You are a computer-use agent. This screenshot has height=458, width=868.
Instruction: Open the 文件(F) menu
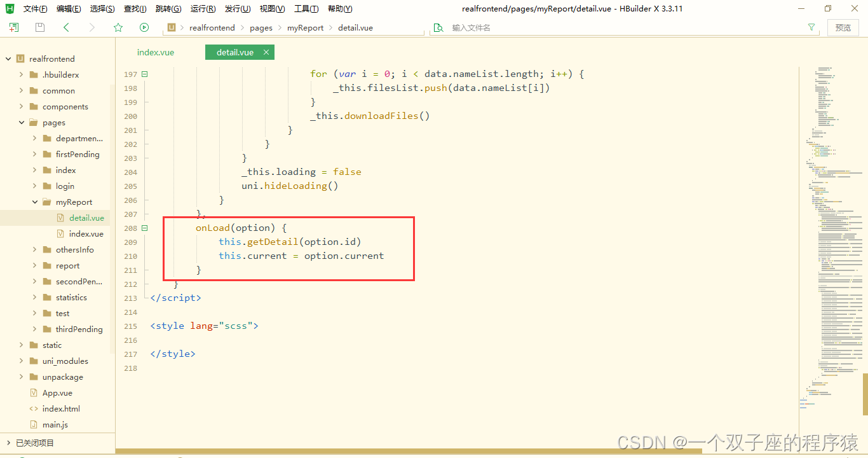(x=35, y=9)
